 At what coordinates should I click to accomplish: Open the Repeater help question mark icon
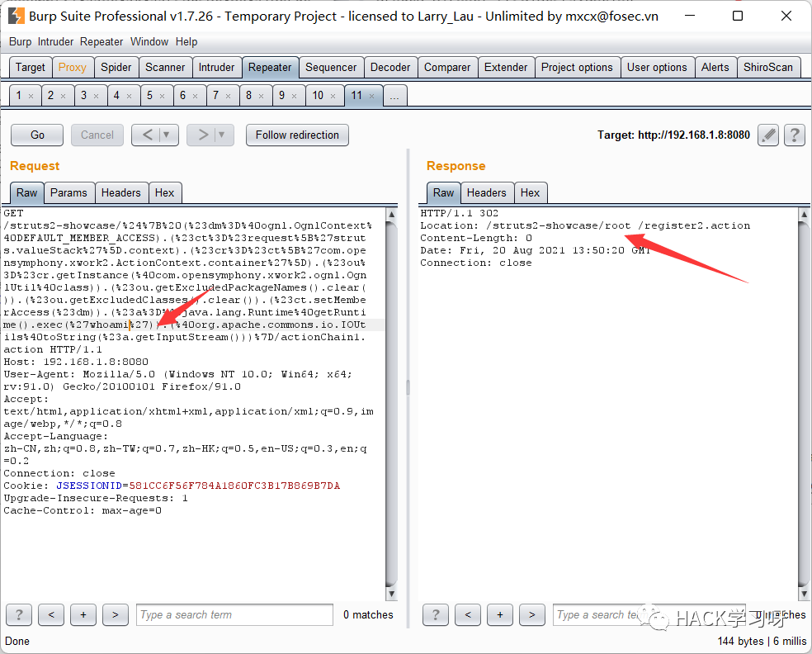[795, 135]
